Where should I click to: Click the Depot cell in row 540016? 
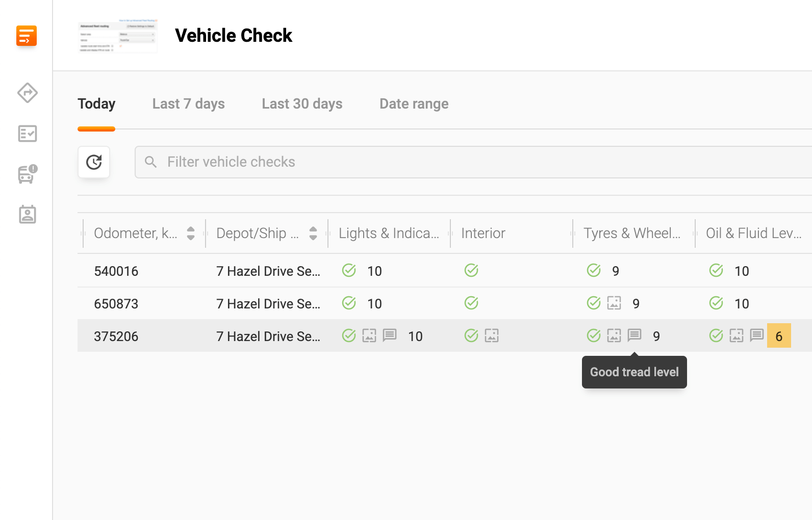[268, 271]
